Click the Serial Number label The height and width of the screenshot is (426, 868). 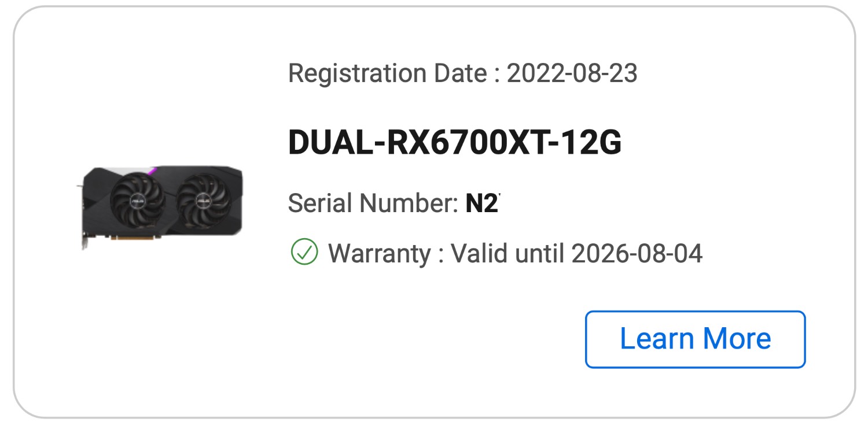coord(373,203)
